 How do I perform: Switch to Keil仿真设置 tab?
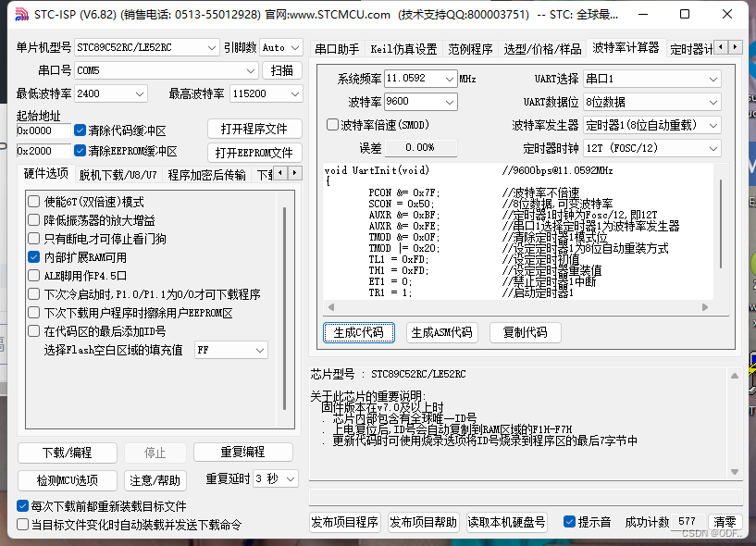[x=403, y=49]
